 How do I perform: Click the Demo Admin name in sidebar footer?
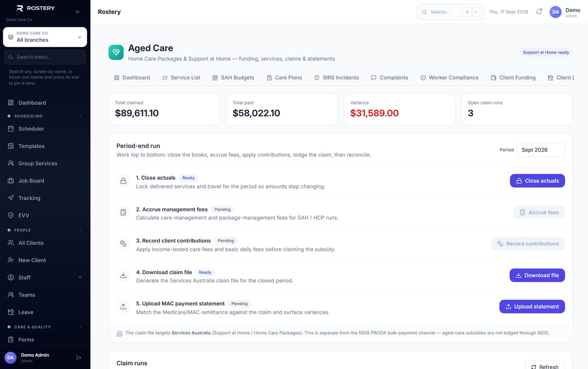35,355
